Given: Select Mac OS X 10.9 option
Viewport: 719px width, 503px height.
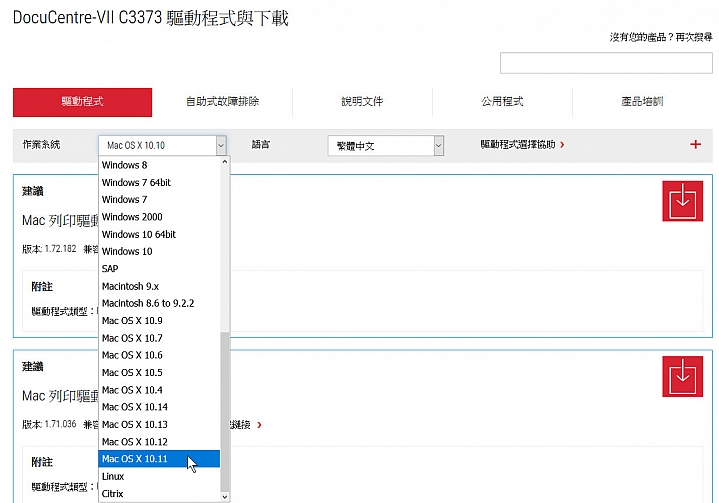Looking at the screenshot, I should tap(159, 321).
